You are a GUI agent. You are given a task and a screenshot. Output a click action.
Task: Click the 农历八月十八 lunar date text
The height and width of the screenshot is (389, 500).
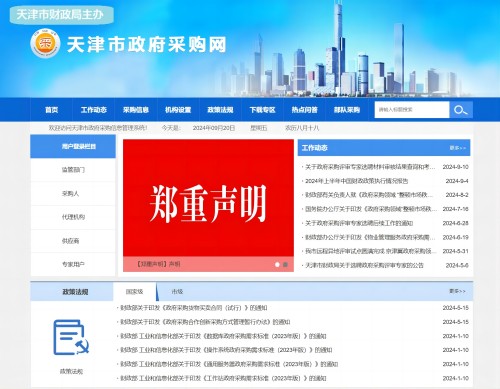(x=302, y=128)
